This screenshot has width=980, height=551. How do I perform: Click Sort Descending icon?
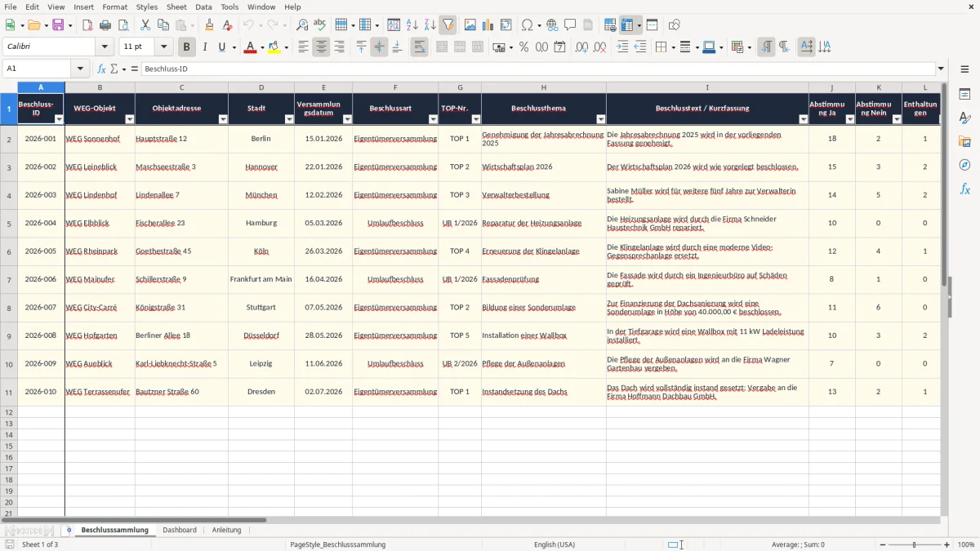tap(430, 25)
